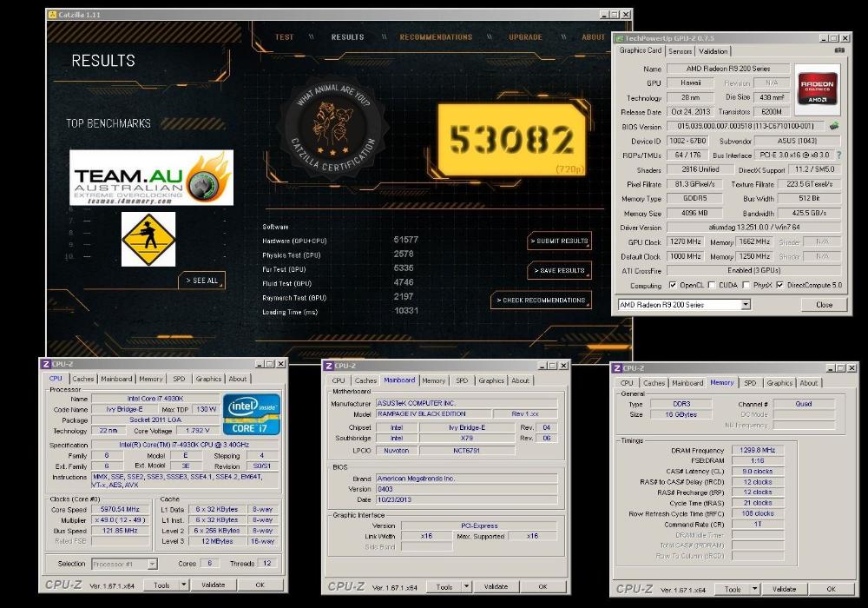Image resolution: width=868 pixels, height=608 pixels.
Task: Click the SAVE RESULTS button
Action: tap(559, 270)
